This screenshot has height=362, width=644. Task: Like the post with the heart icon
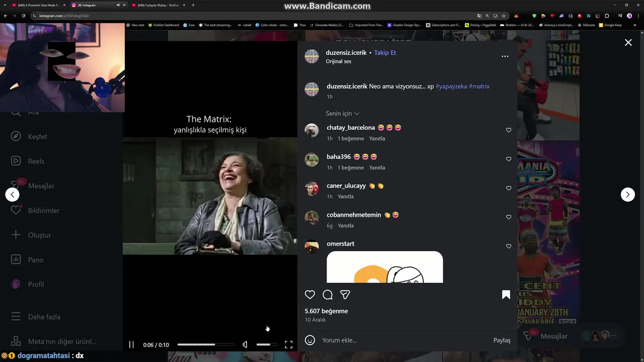pyautogui.click(x=310, y=295)
